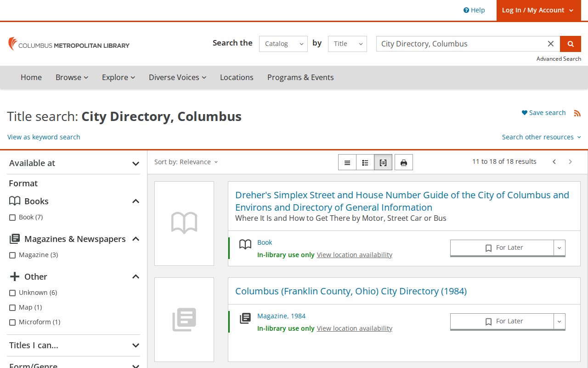Check the Book (7) filter
588x368 pixels.
coord(12,218)
